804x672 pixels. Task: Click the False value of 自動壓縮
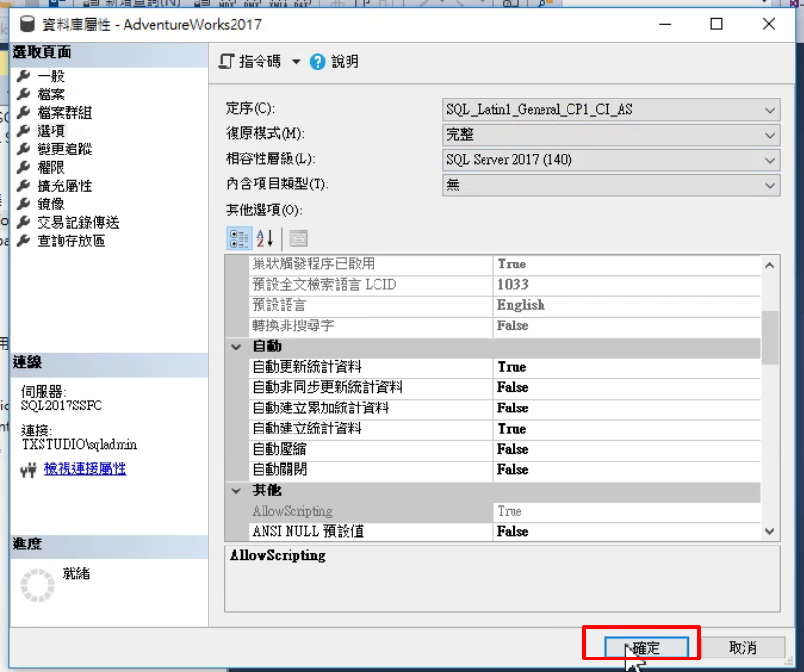[513, 449]
